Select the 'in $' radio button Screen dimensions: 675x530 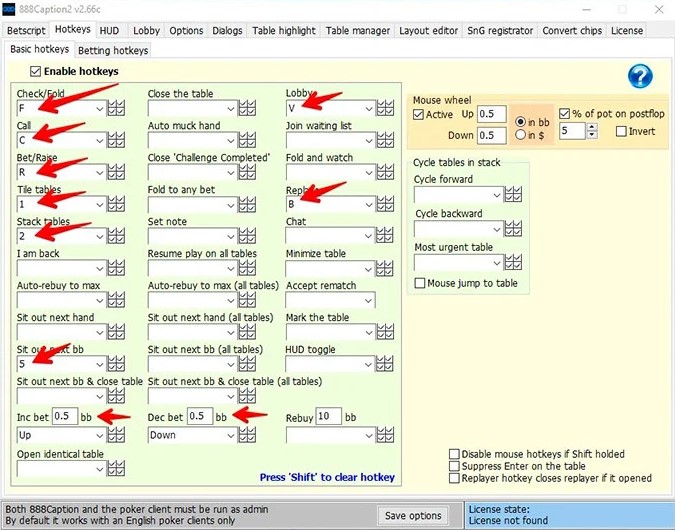click(521, 135)
